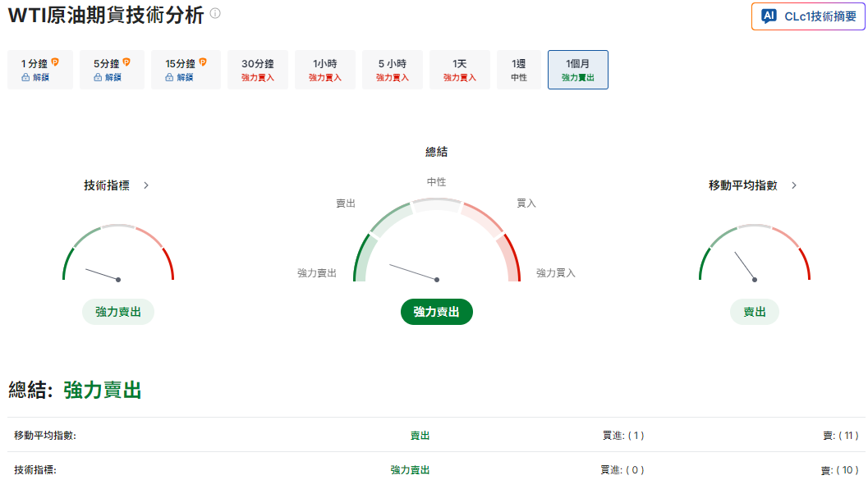The image size is (868, 480).
Task: Expand the 技術指標 section via its chevron
Action: [146, 185]
